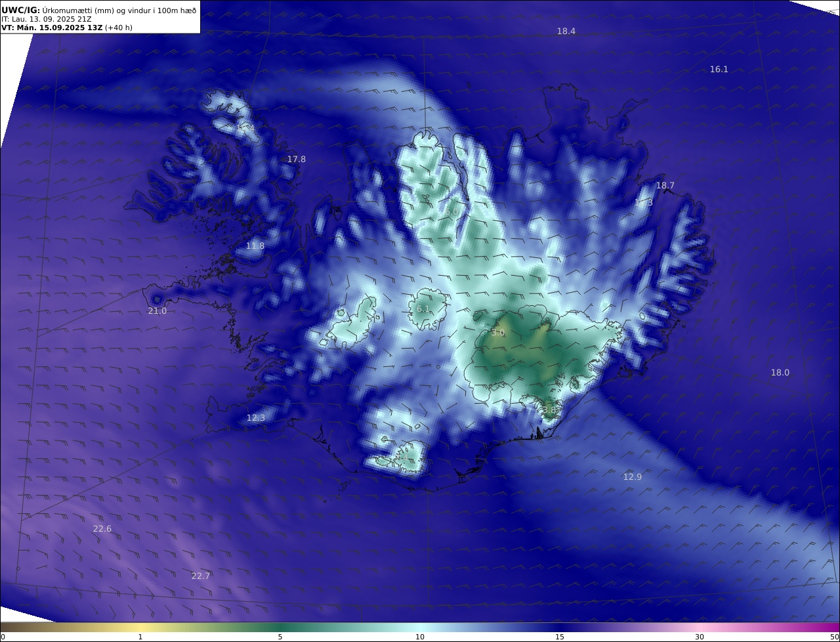Click the colorbar tick label 1
The height and width of the screenshot is (642, 840).
(x=140, y=637)
